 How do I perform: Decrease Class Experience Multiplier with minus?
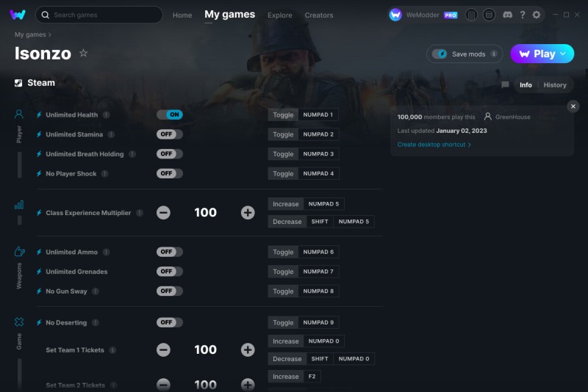coord(163,213)
